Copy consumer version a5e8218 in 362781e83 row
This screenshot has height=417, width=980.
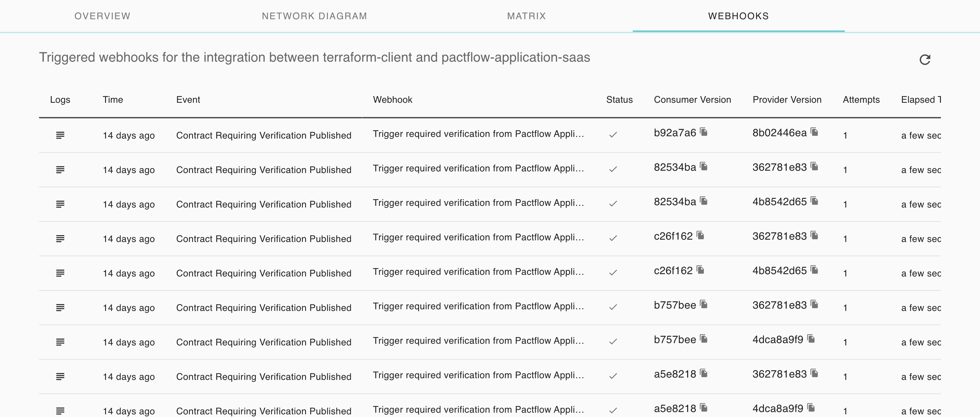[x=704, y=373]
